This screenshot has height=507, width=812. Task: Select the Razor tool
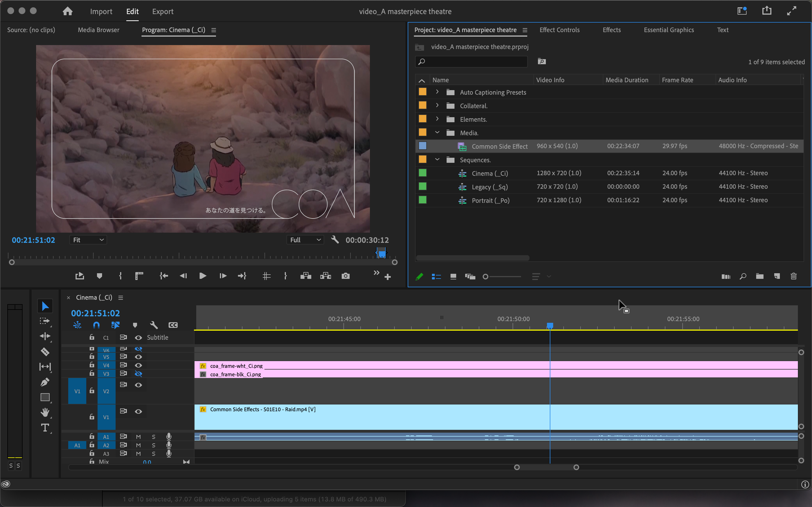click(45, 352)
